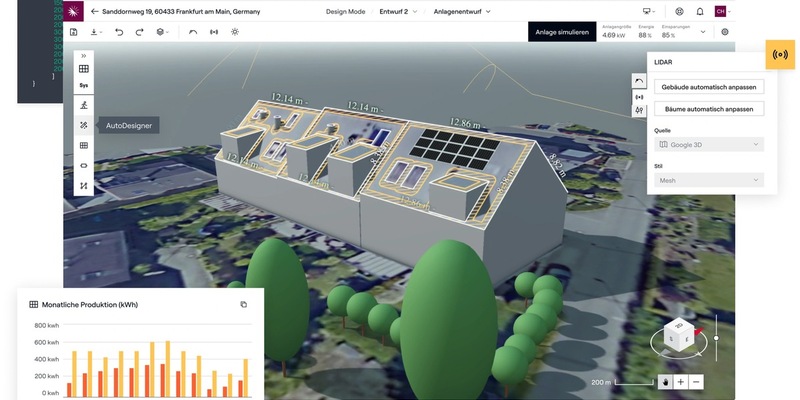Click the Energie 88 % value
The height and width of the screenshot is (400, 800).
point(645,35)
